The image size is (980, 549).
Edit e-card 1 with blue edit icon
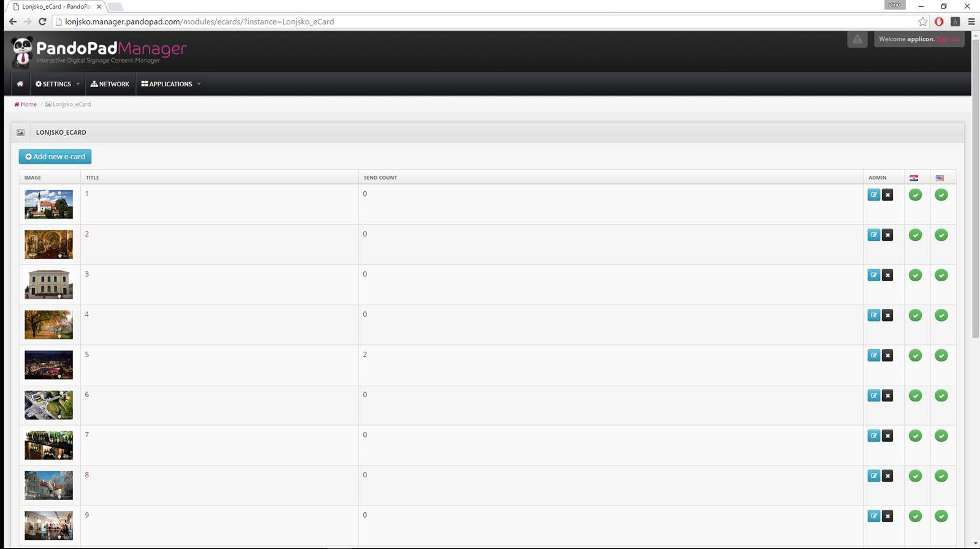[x=873, y=195]
